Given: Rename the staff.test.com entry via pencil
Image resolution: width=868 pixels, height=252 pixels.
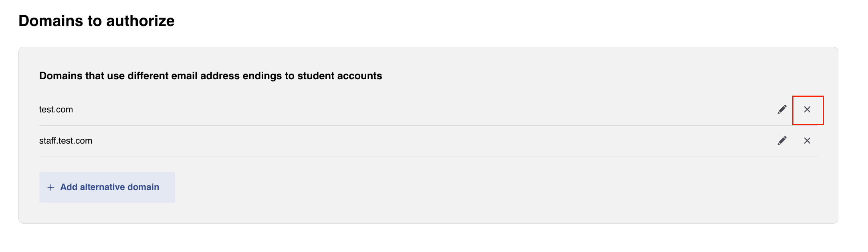Looking at the screenshot, I should tap(782, 141).
